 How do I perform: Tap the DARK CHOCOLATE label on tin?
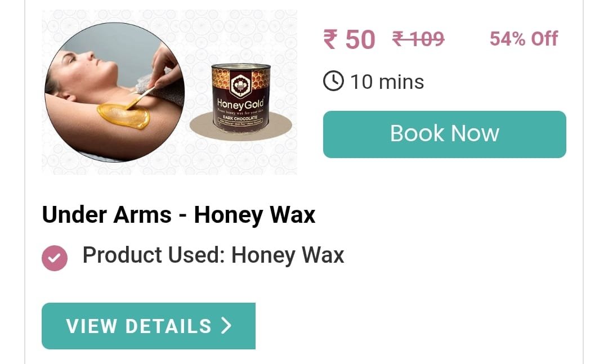[x=240, y=118]
